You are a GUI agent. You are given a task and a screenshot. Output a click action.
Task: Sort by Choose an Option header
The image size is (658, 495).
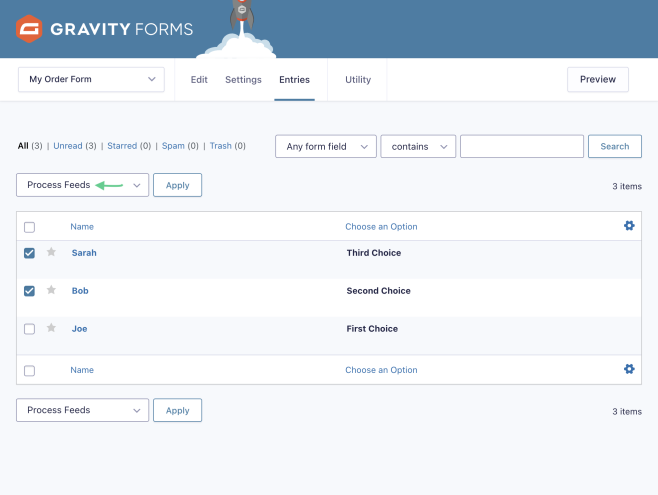coord(381,227)
